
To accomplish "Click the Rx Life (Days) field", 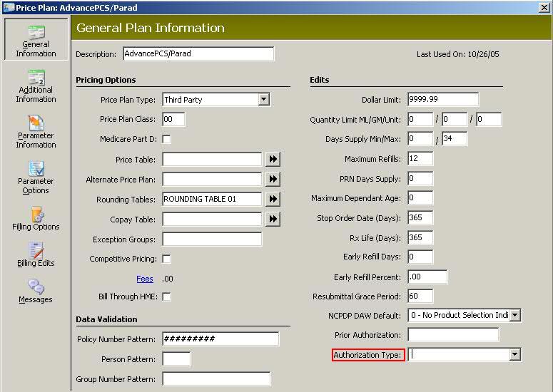I will (x=420, y=238).
